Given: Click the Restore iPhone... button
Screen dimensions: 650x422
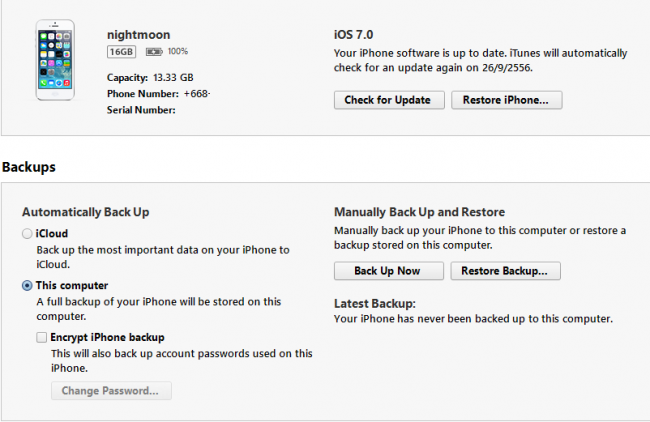Looking at the screenshot, I should (506, 100).
